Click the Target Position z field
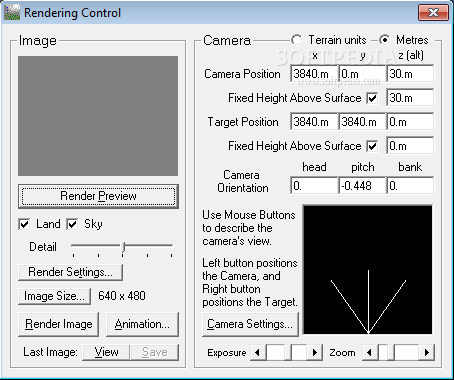Screen dimensions: 454x380 pyautogui.click(x=410, y=122)
